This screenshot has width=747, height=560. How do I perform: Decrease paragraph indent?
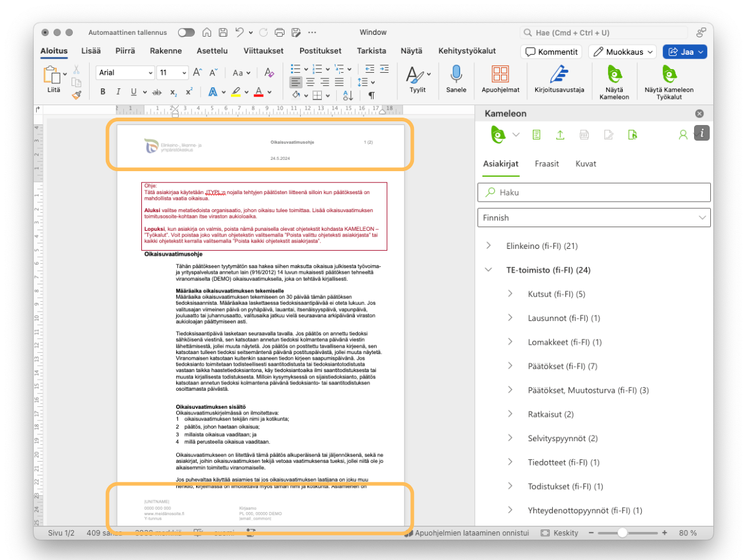(370, 68)
